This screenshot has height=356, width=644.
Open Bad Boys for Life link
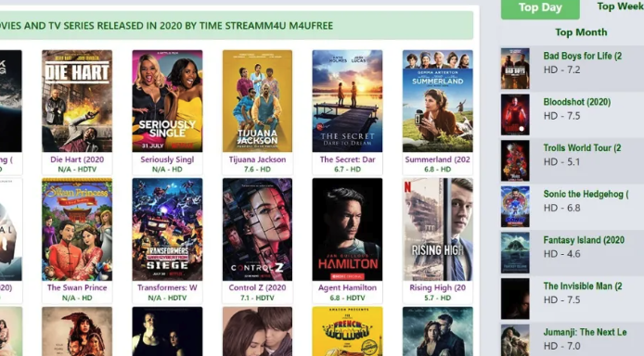tap(583, 56)
